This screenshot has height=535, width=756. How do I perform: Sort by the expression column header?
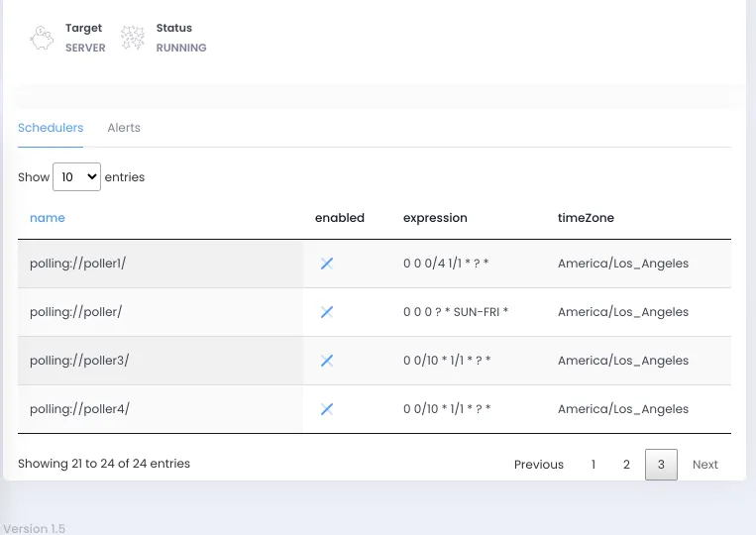[x=435, y=218]
